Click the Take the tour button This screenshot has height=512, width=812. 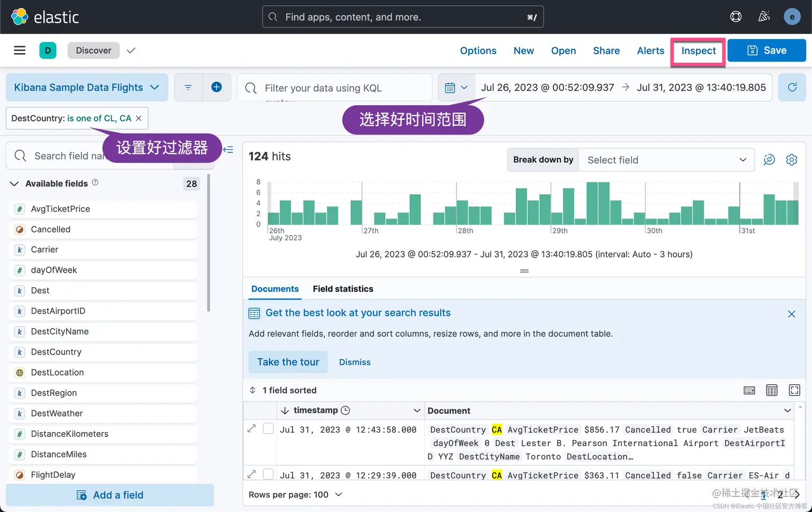click(288, 362)
